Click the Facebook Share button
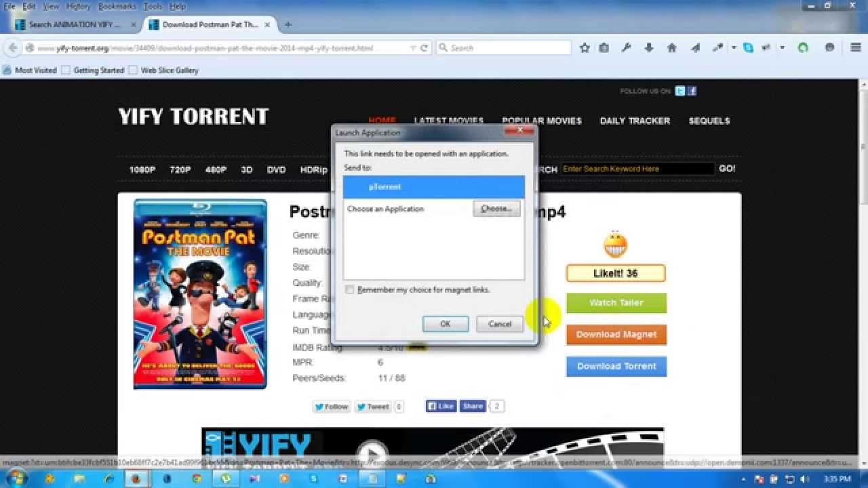The image size is (868, 488). [x=473, y=407]
